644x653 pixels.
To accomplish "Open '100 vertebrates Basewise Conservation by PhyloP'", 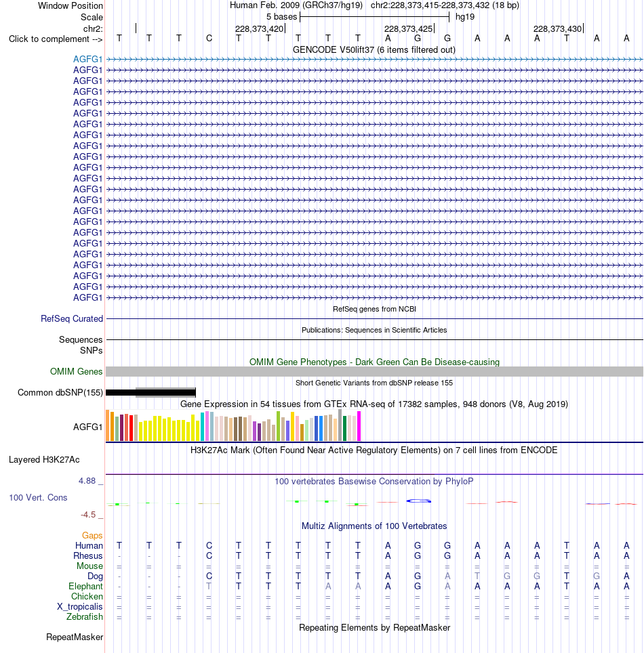I will pyautogui.click(x=374, y=482).
